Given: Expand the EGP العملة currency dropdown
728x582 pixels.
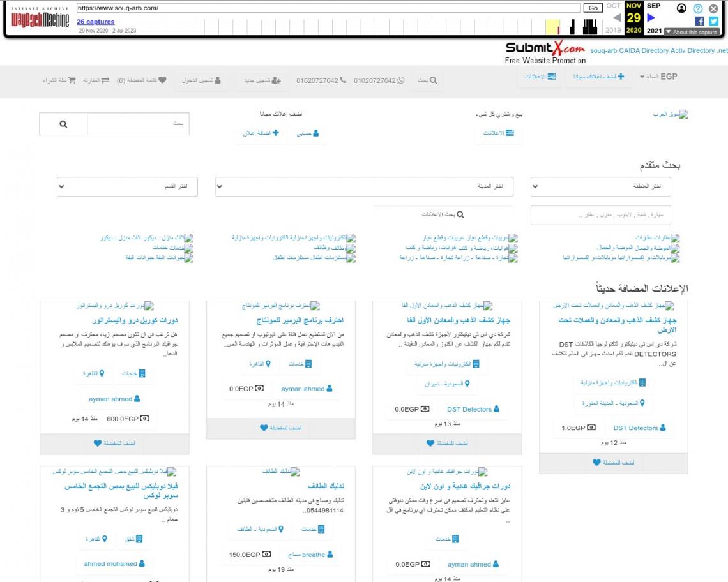Looking at the screenshot, I should tap(658, 77).
